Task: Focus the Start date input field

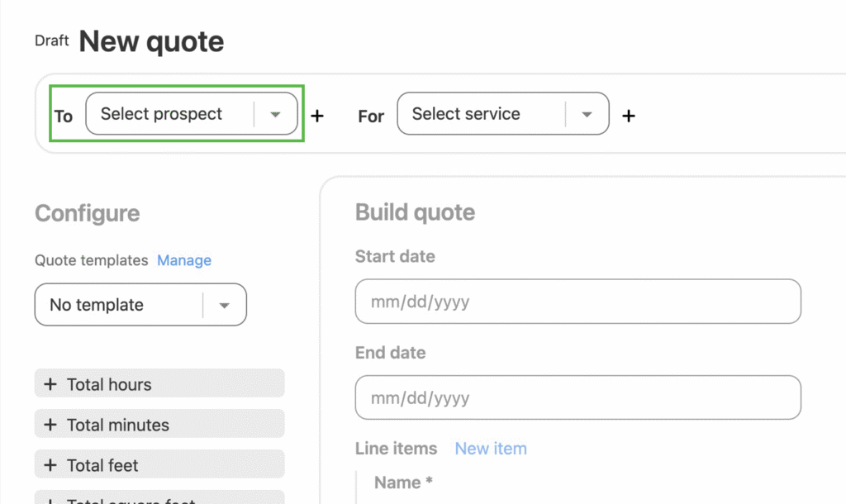Action: pos(577,302)
